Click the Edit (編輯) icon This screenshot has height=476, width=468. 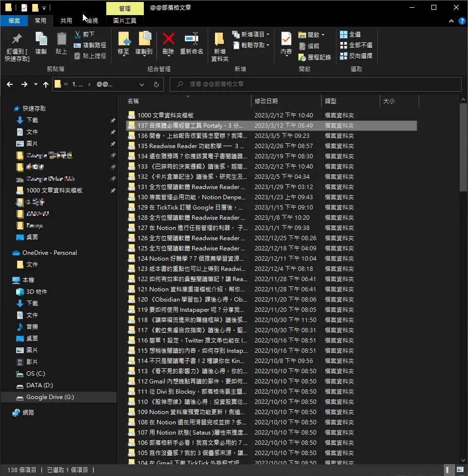point(302,46)
